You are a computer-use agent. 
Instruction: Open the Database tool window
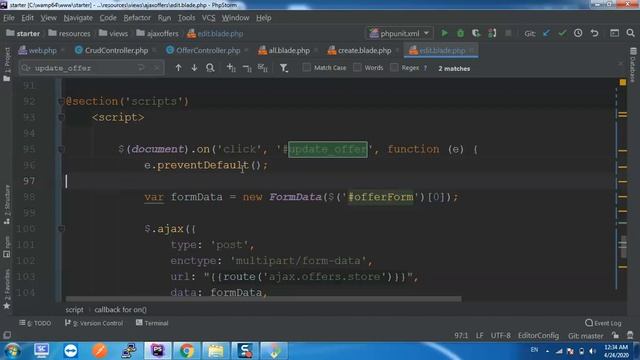pos(633,65)
